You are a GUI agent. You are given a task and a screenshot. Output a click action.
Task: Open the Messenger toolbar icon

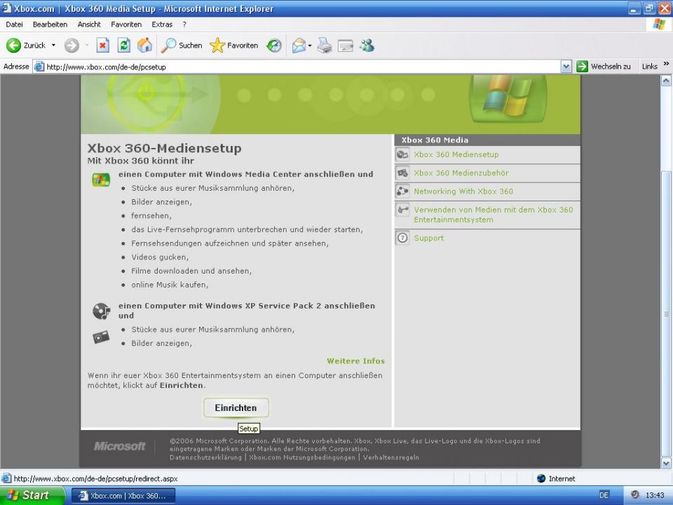click(x=367, y=45)
